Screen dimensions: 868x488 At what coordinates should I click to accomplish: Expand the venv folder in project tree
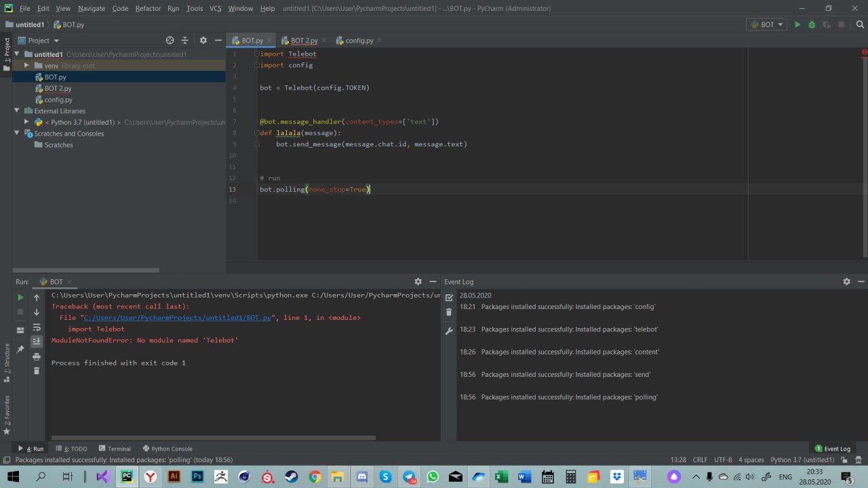pyautogui.click(x=26, y=66)
